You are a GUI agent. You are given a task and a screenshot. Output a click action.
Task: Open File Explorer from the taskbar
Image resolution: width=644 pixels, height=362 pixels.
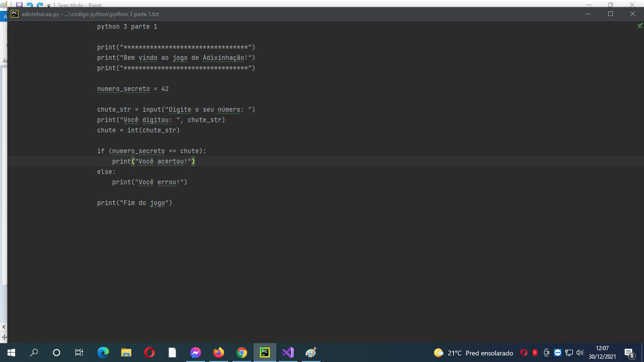126,353
